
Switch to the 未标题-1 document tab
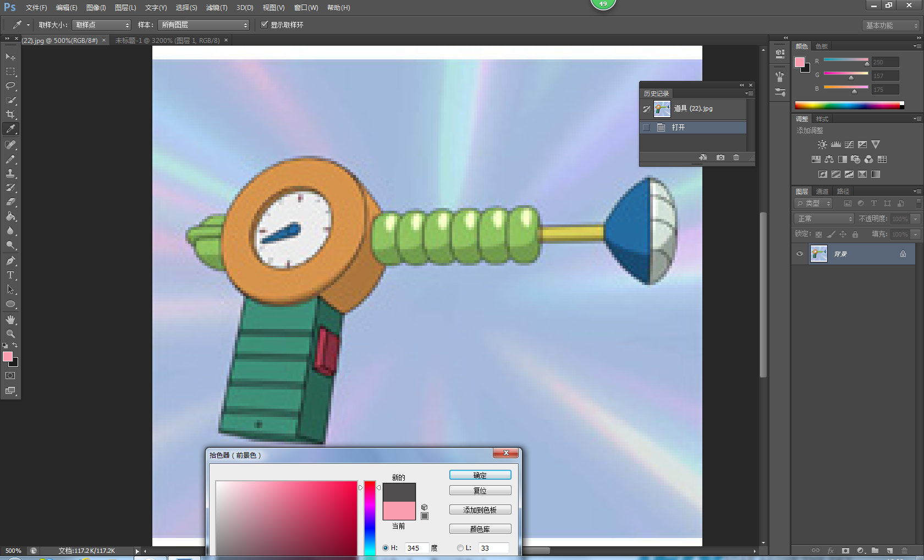coord(167,41)
